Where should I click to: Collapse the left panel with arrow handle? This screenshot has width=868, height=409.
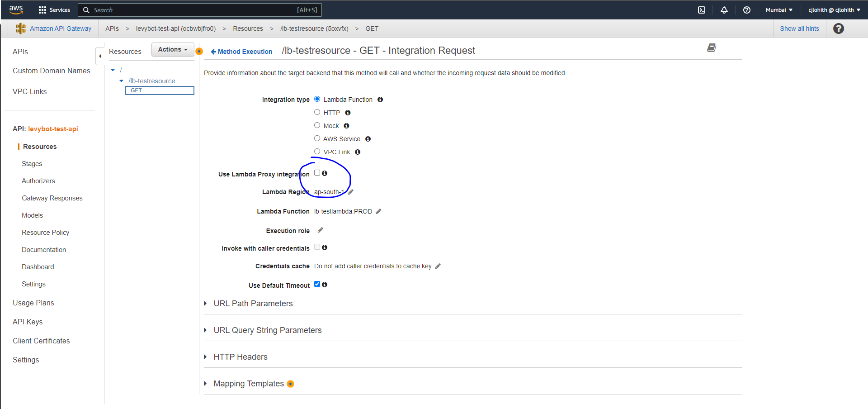pos(100,56)
